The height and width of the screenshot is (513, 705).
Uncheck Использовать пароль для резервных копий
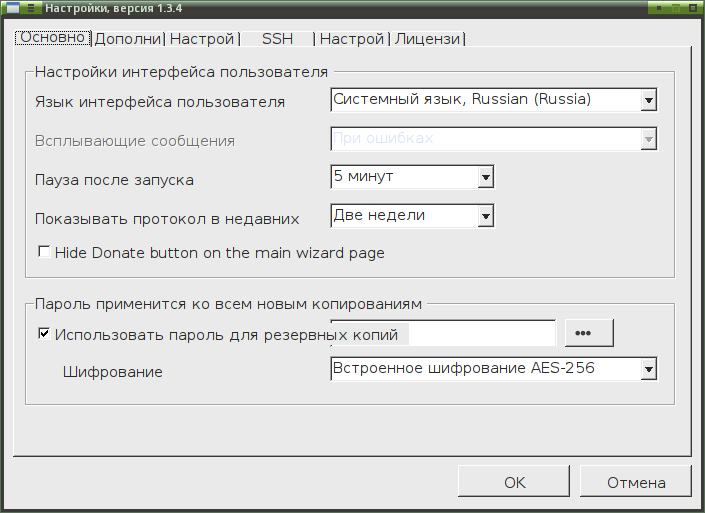click(x=44, y=334)
